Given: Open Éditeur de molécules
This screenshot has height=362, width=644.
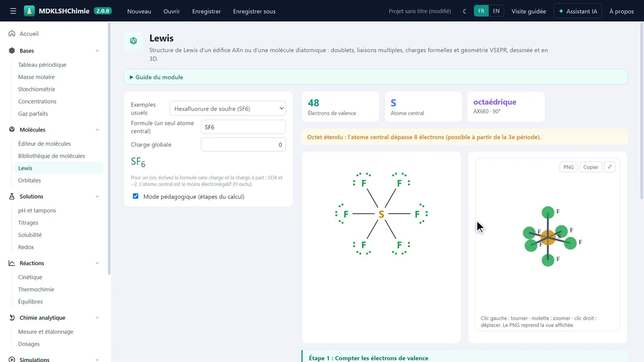Looking at the screenshot, I should point(44,144).
